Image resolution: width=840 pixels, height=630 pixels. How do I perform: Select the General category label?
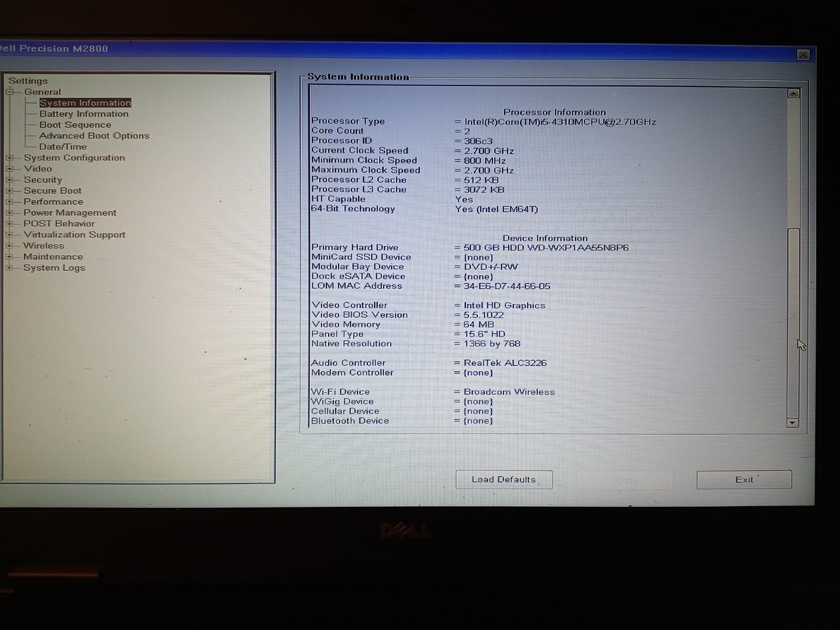point(43,92)
